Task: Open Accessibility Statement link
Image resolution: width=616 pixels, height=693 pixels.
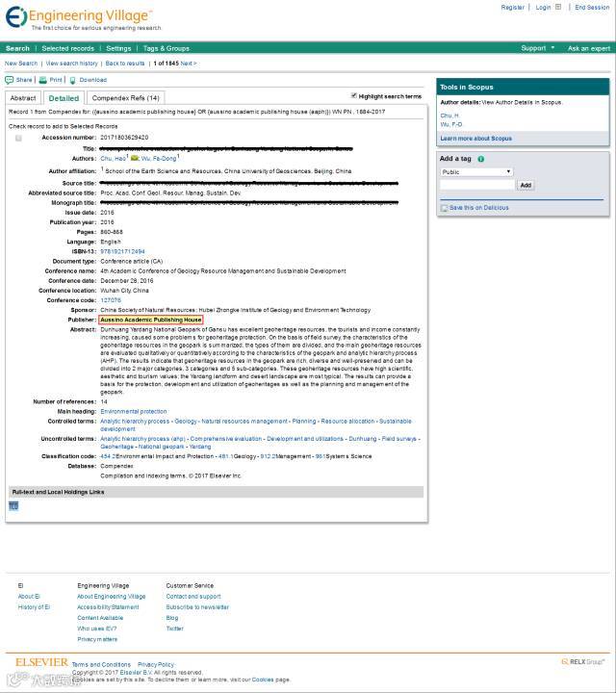Action: (108, 606)
